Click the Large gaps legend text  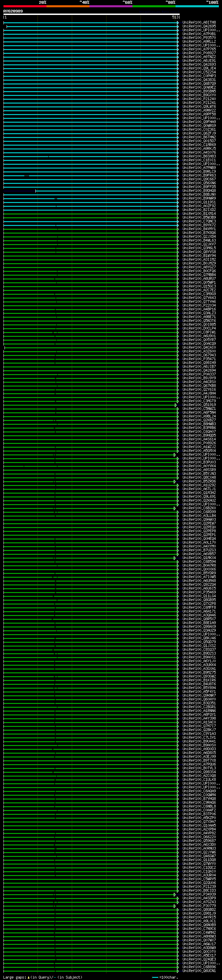click(x=43, y=977)
